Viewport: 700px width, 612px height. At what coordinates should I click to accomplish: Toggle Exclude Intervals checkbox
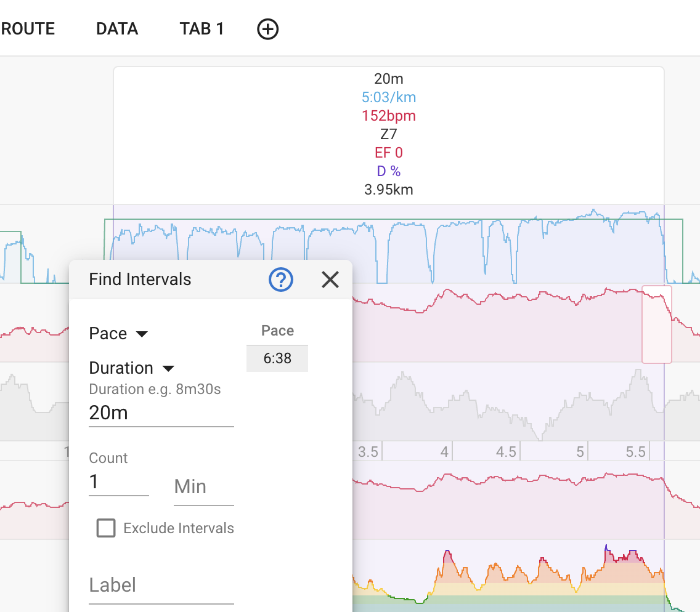106,528
